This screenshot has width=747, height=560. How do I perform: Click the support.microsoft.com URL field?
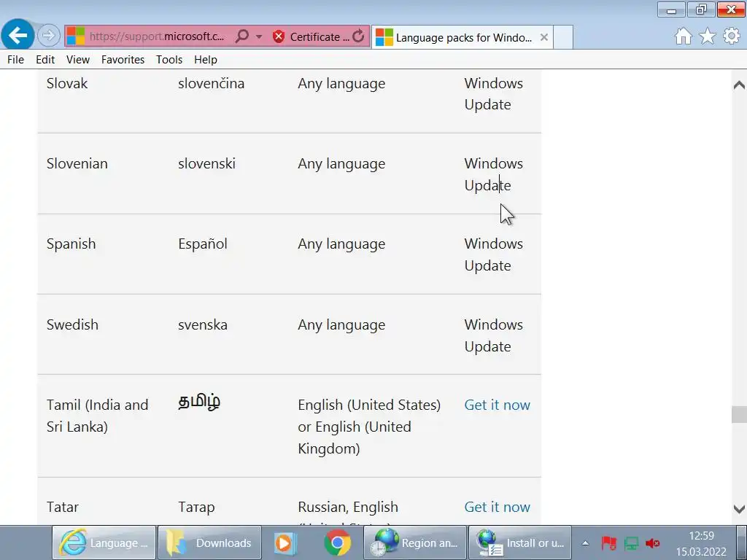tap(157, 36)
